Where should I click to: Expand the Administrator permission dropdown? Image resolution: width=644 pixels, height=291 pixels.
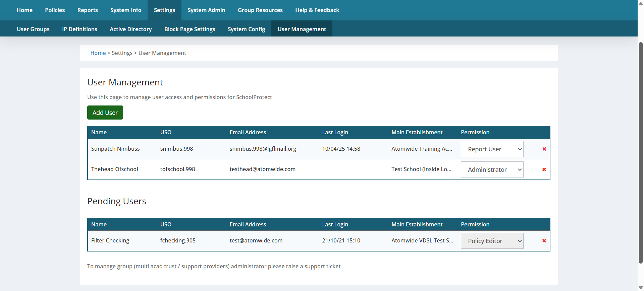[x=492, y=169]
